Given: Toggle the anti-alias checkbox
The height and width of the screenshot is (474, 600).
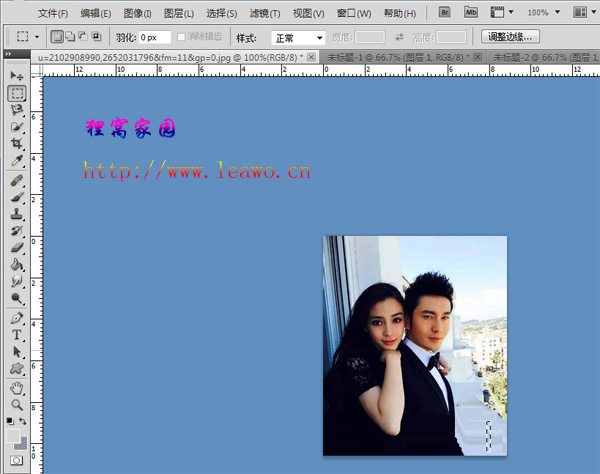Looking at the screenshot, I should click(x=181, y=37).
